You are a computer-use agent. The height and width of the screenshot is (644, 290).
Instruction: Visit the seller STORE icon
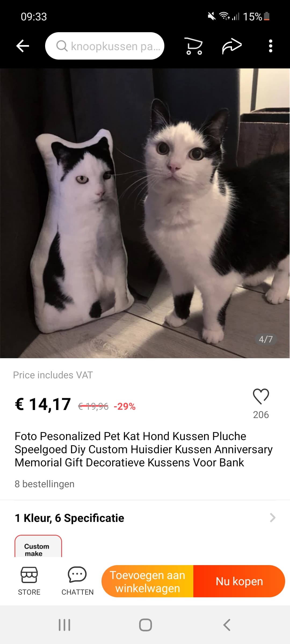tap(29, 581)
